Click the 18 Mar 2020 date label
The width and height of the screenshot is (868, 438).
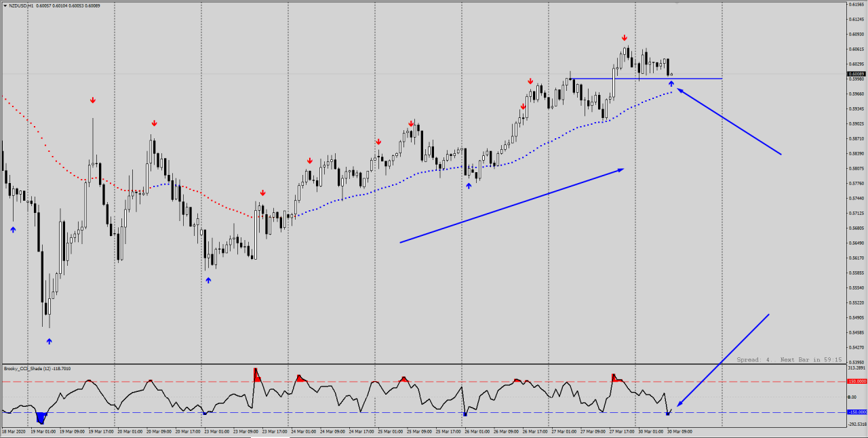coord(14,431)
